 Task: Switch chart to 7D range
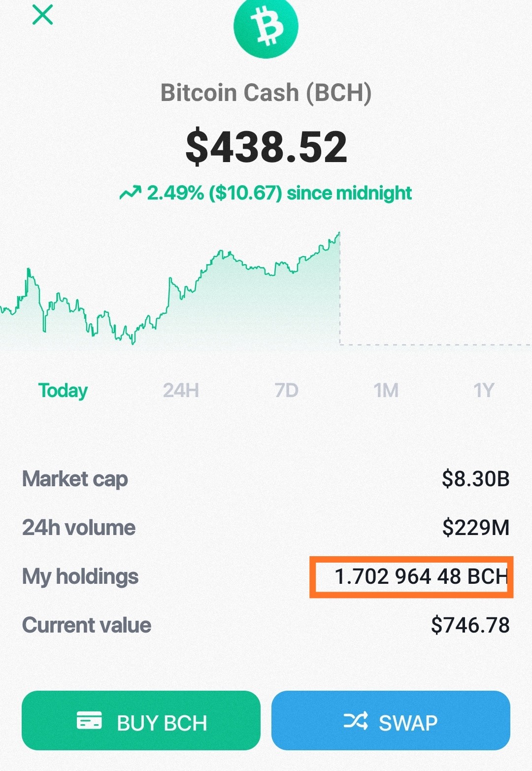coord(287,391)
